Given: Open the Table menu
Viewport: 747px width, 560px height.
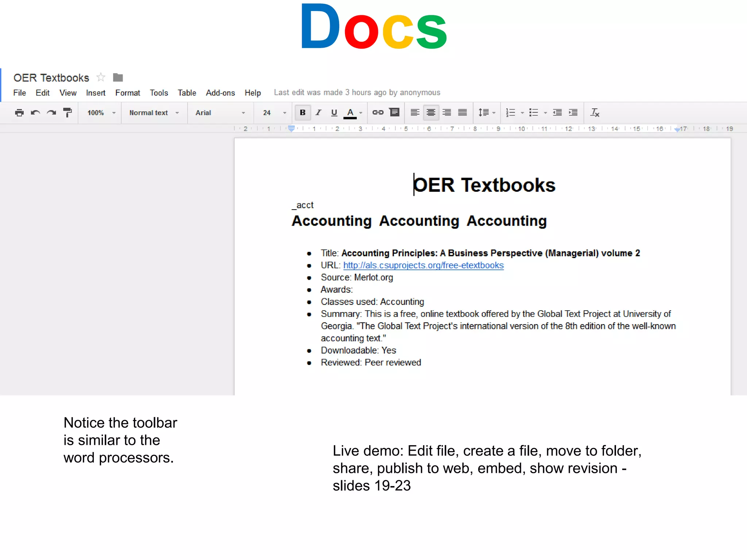Looking at the screenshot, I should 187,93.
